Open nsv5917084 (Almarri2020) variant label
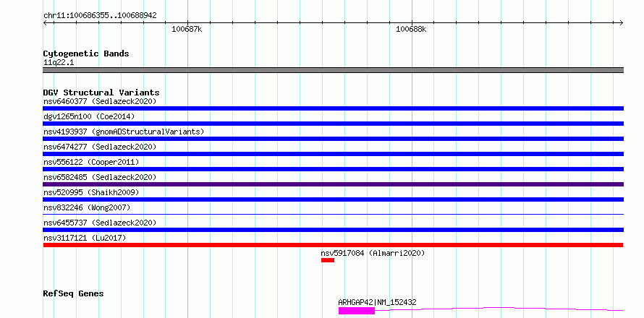The width and height of the screenshot is (644, 318). 373,253
